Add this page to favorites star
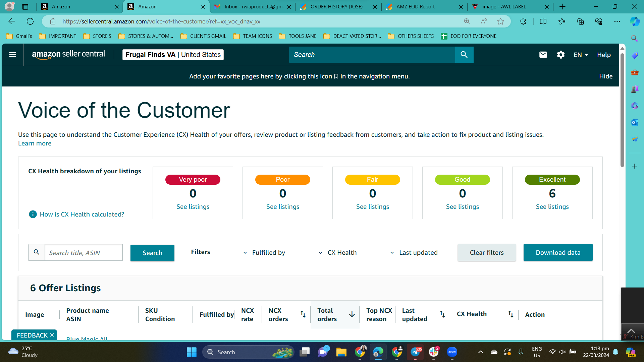This screenshot has width=644, height=362. point(501,21)
